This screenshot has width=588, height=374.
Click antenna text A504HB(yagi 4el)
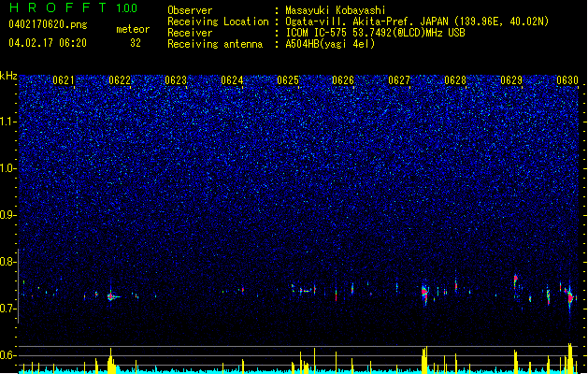click(x=330, y=44)
